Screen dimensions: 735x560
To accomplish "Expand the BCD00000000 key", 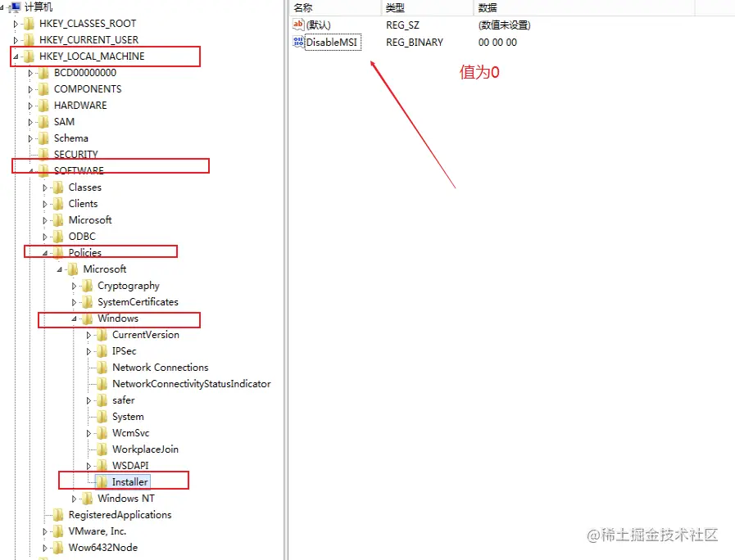I will coord(30,73).
